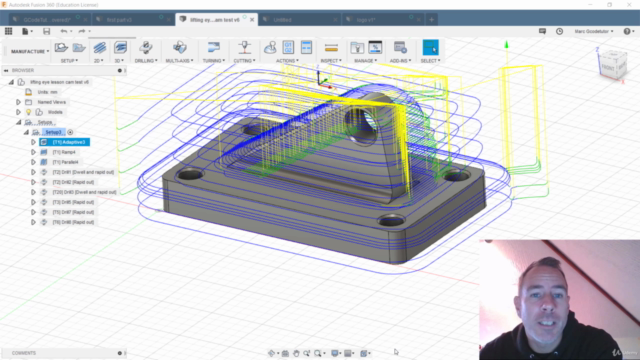This screenshot has width=640, height=360.
Task: Choose the Cutting operation icon
Action: [x=244, y=47]
